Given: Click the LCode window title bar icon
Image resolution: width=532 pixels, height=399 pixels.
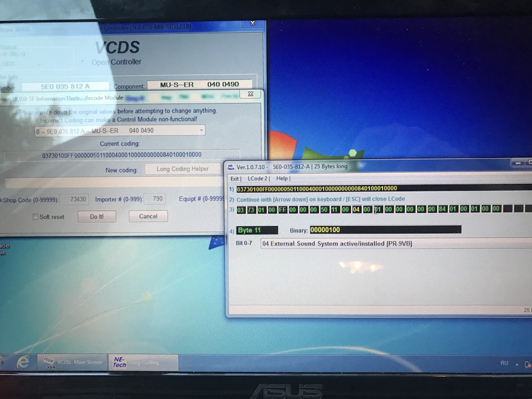Looking at the screenshot, I should pos(231,167).
